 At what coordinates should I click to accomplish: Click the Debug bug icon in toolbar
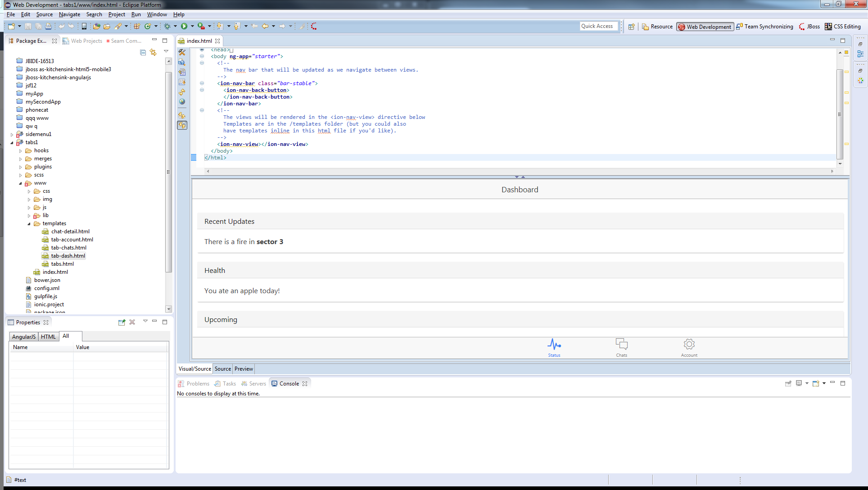coord(167,26)
